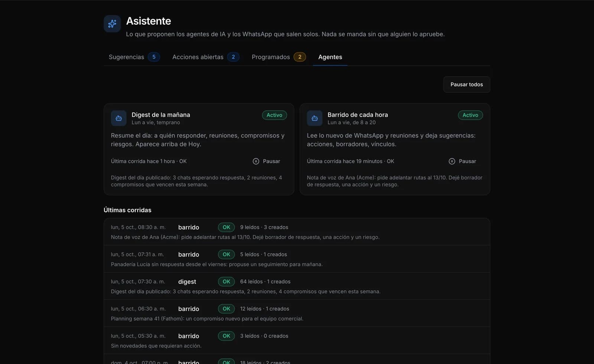This screenshot has width=594, height=364.
Task: Click the OK badge on the 07:30 digest run
Action: tap(226, 282)
